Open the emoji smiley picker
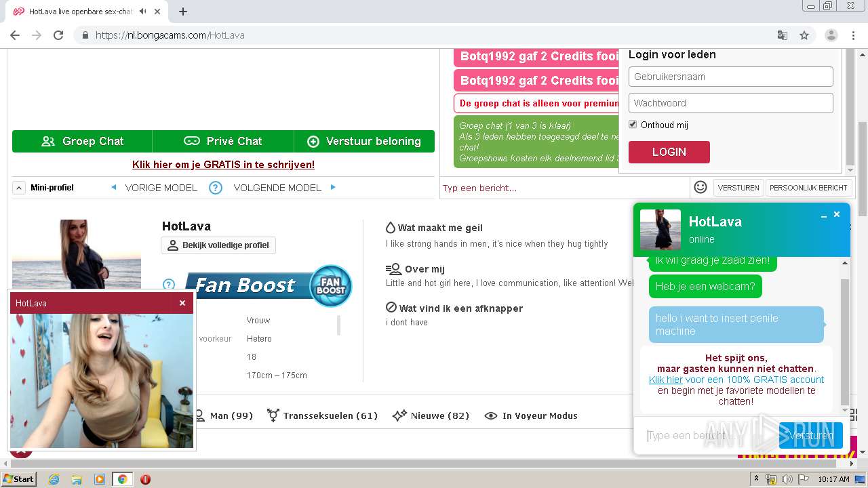 click(x=701, y=187)
